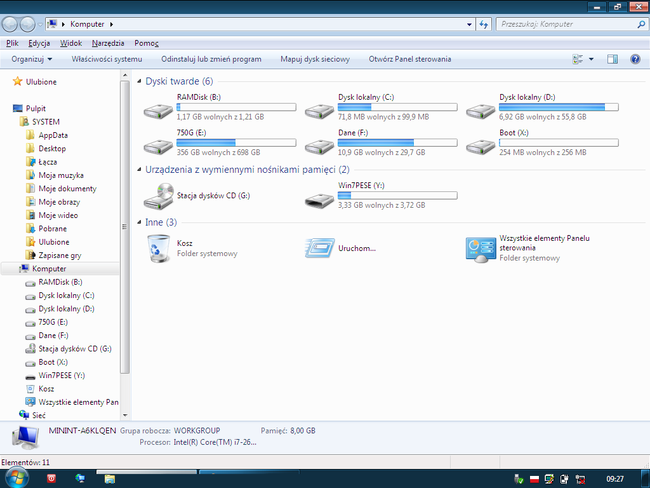650x488 pixels.
Task: Select the Stacja dysków CD (G:) icon
Action: (159, 196)
